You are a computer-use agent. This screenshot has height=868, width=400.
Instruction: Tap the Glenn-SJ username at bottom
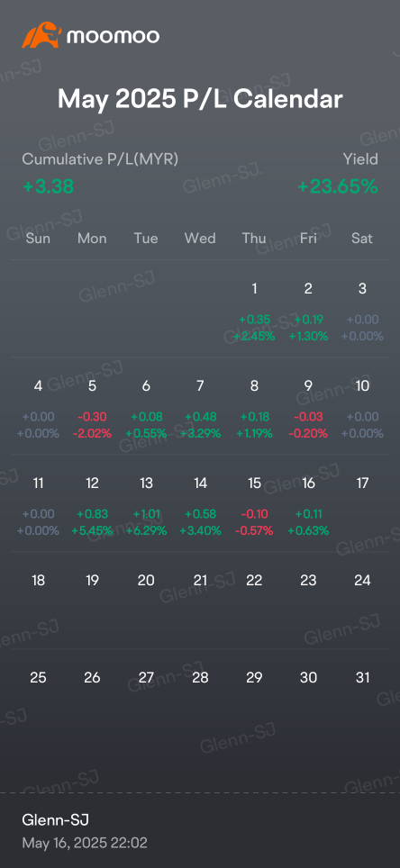tap(55, 820)
